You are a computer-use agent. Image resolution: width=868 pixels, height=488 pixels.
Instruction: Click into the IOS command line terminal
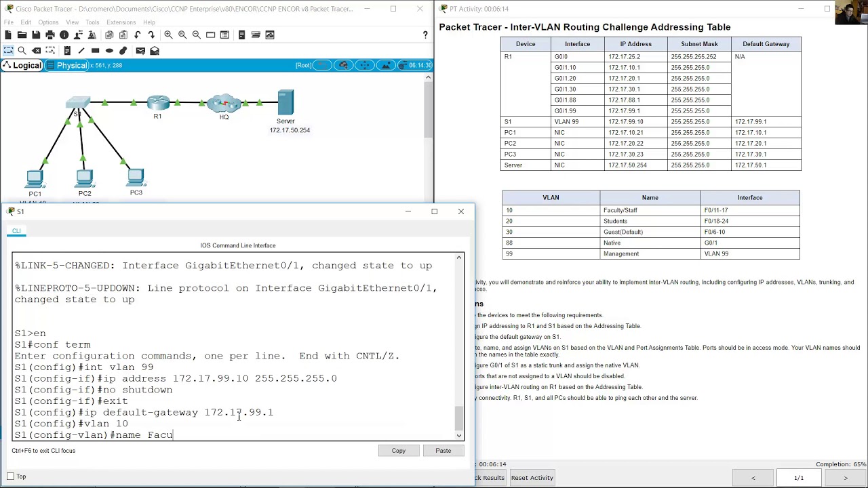point(234,346)
